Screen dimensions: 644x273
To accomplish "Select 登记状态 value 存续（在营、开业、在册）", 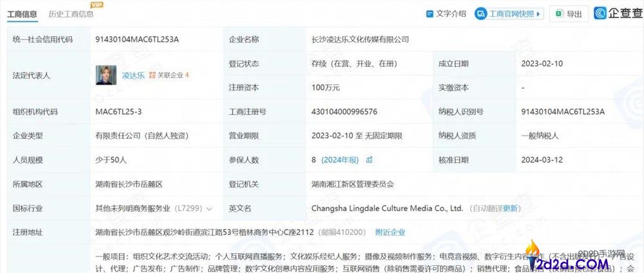I will pyautogui.click(x=354, y=64).
